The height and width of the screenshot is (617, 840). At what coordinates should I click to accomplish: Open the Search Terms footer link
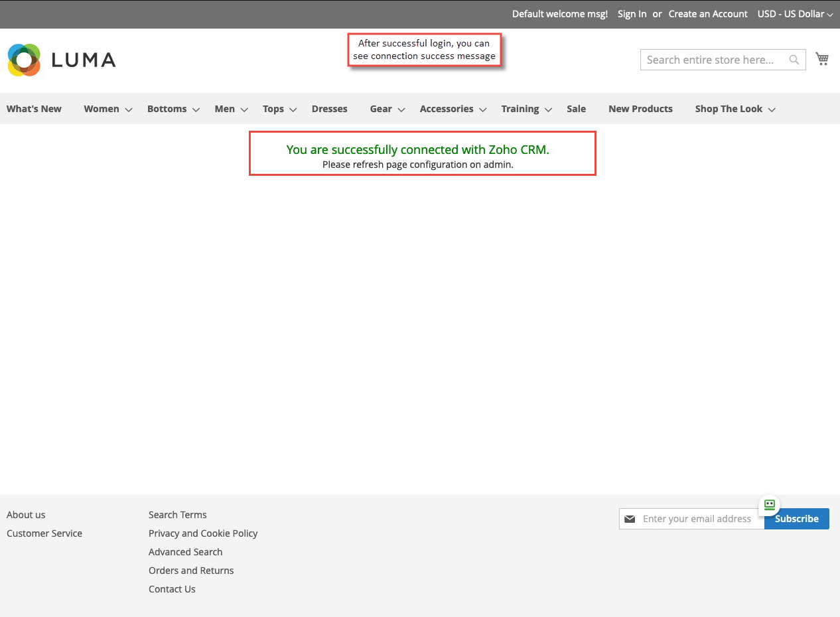[178, 515]
